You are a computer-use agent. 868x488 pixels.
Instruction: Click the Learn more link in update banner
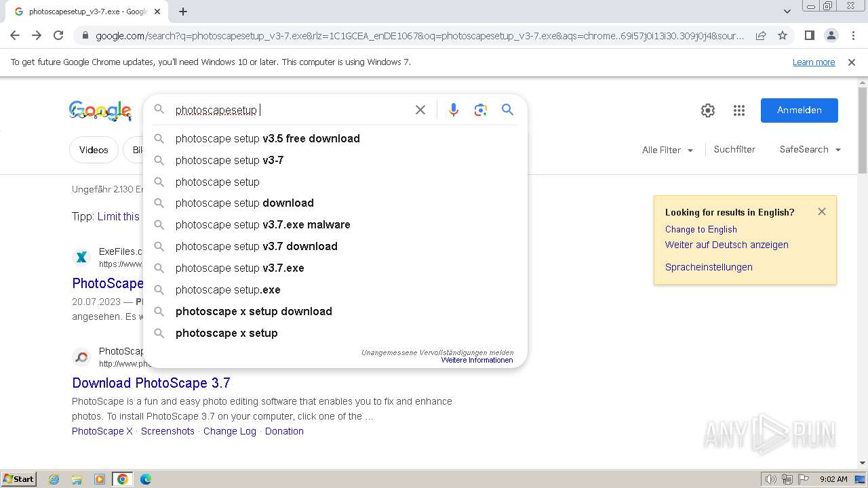click(x=814, y=62)
